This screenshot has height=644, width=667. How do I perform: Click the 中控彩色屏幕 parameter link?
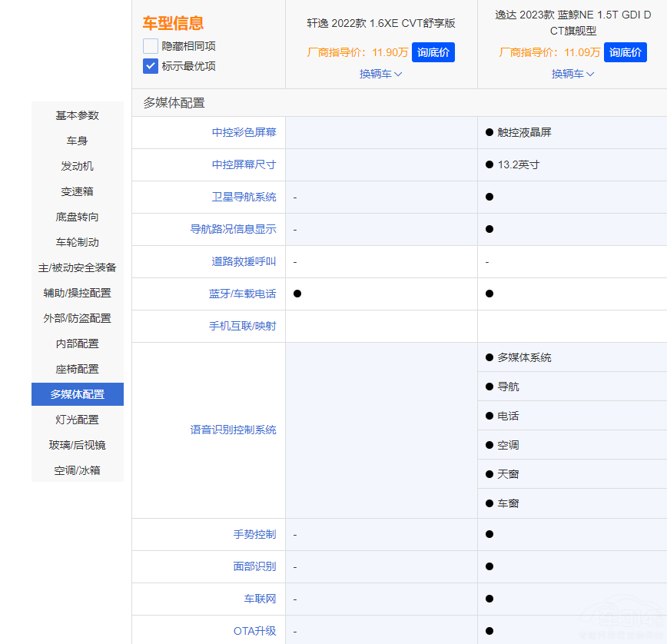tap(244, 132)
